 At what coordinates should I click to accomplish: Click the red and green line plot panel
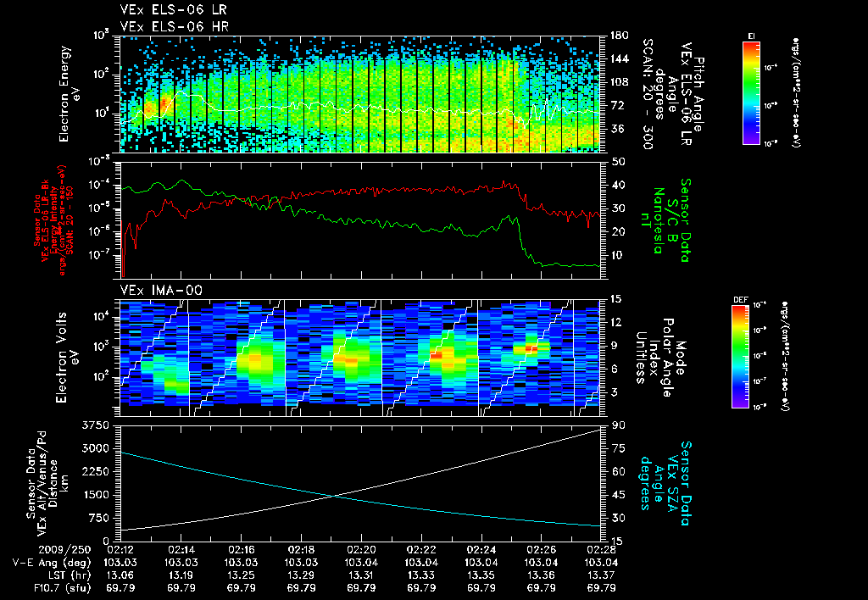pyautogui.click(x=359, y=219)
